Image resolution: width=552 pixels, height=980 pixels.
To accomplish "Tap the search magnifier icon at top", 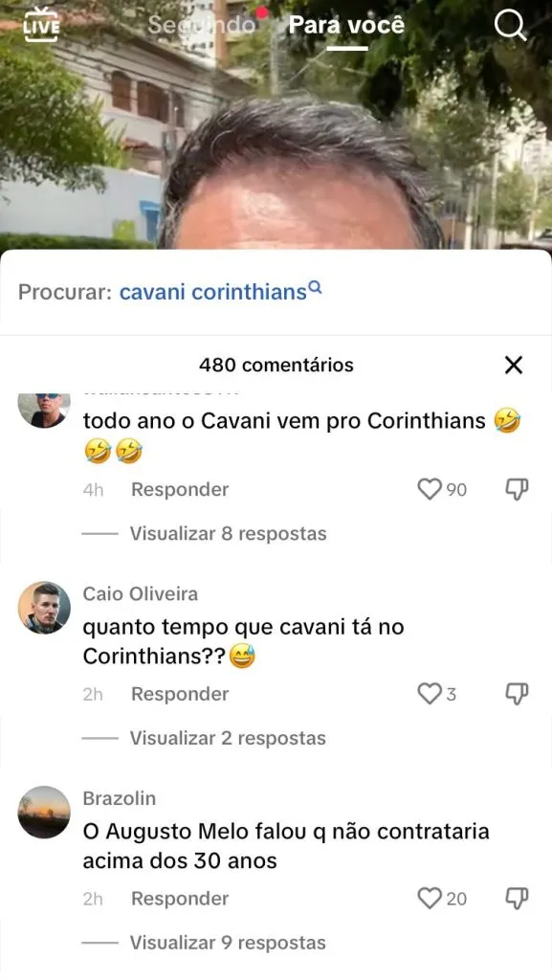I will (x=510, y=26).
